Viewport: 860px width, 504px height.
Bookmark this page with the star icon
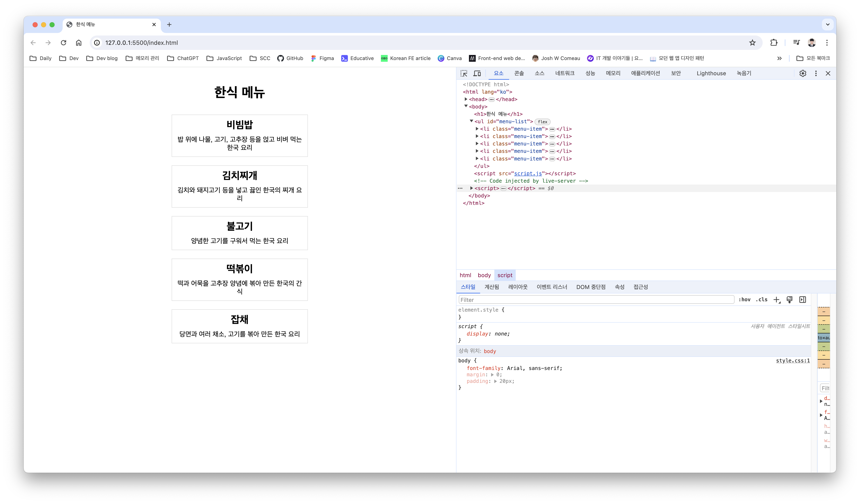click(752, 43)
